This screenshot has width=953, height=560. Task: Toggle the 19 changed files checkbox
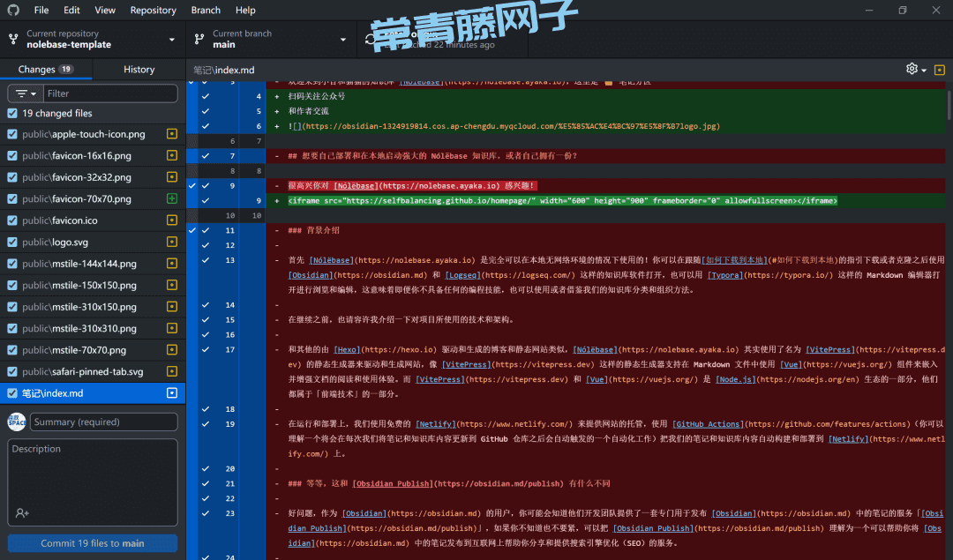12,113
